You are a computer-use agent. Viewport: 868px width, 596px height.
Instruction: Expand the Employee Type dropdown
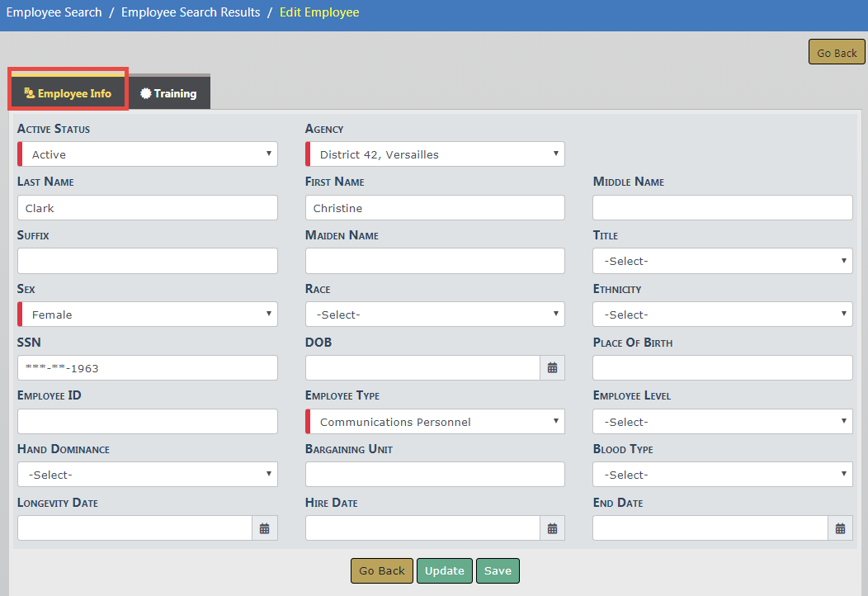pos(436,422)
